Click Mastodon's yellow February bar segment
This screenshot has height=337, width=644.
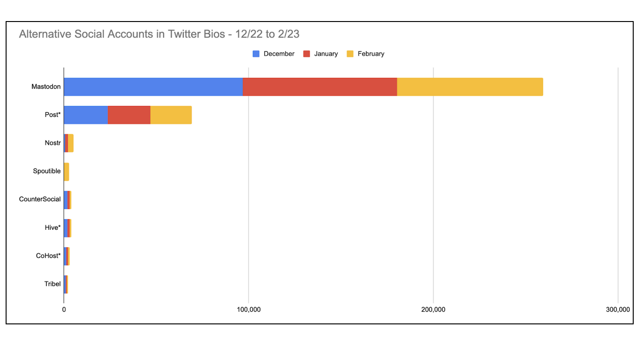470,87
